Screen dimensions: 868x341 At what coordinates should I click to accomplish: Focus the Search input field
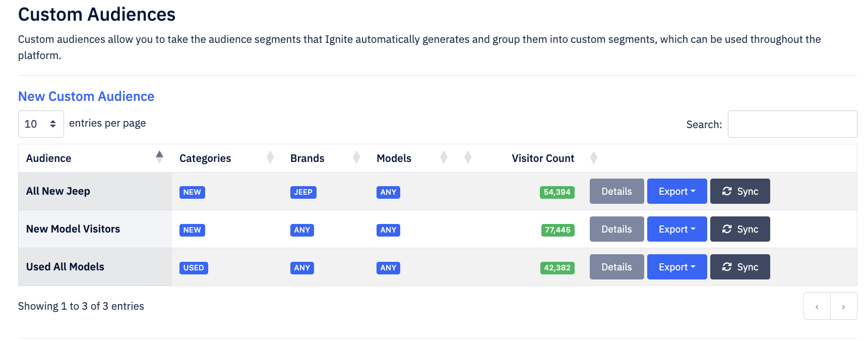tap(792, 124)
